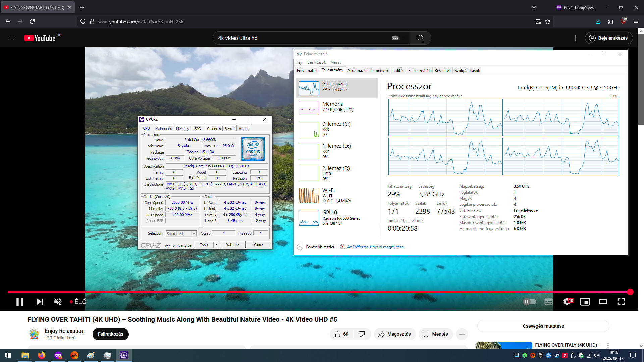Image resolution: width=644 pixels, height=362 pixels.
Task: Open the Erőforrás-figyelő megnyitása link
Action: [375, 247]
